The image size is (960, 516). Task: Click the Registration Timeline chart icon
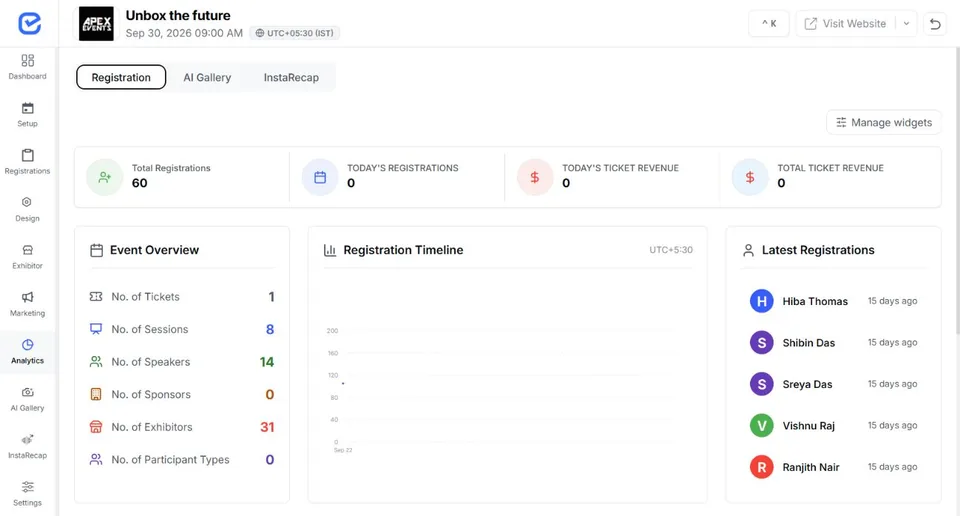(x=330, y=250)
